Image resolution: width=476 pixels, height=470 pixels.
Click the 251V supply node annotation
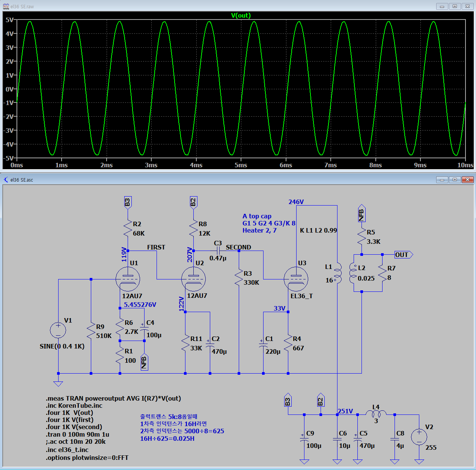coord(345,411)
